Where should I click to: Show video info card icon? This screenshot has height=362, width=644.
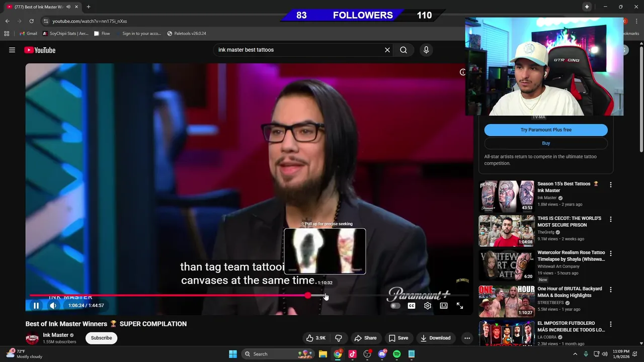click(463, 72)
